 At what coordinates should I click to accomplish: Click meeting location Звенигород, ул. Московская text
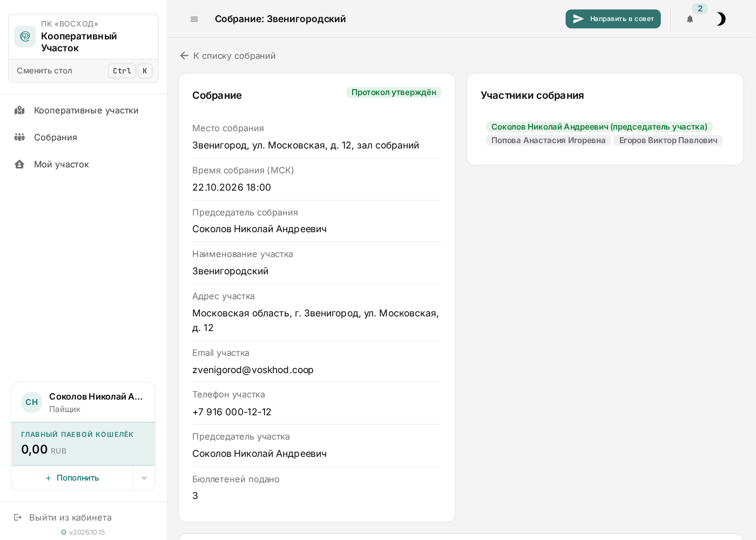[306, 145]
